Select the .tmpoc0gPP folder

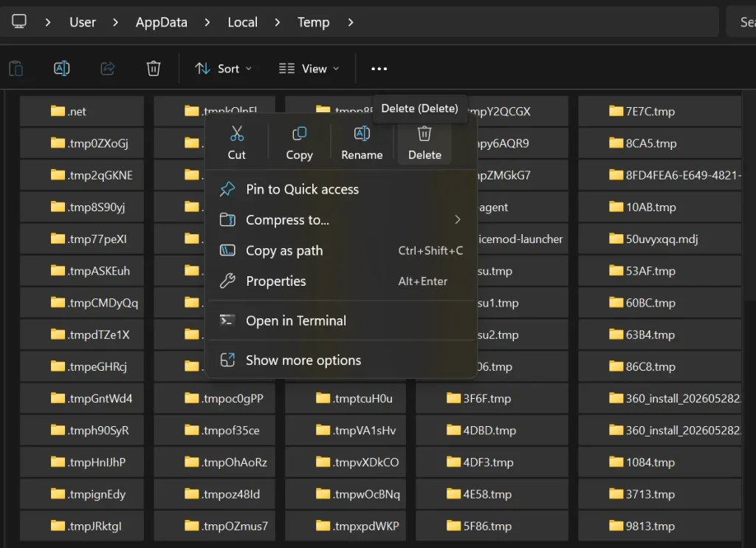[x=215, y=398]
